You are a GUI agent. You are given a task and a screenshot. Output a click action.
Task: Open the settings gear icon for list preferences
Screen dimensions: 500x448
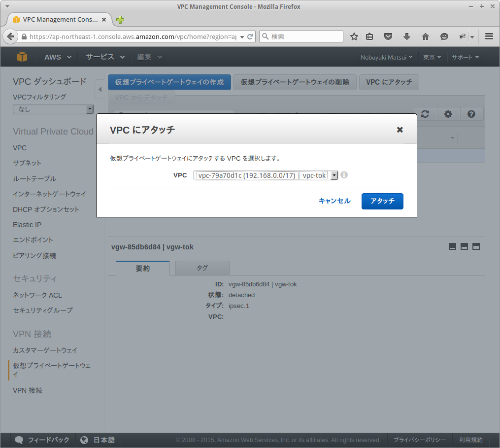click(448, 114)
